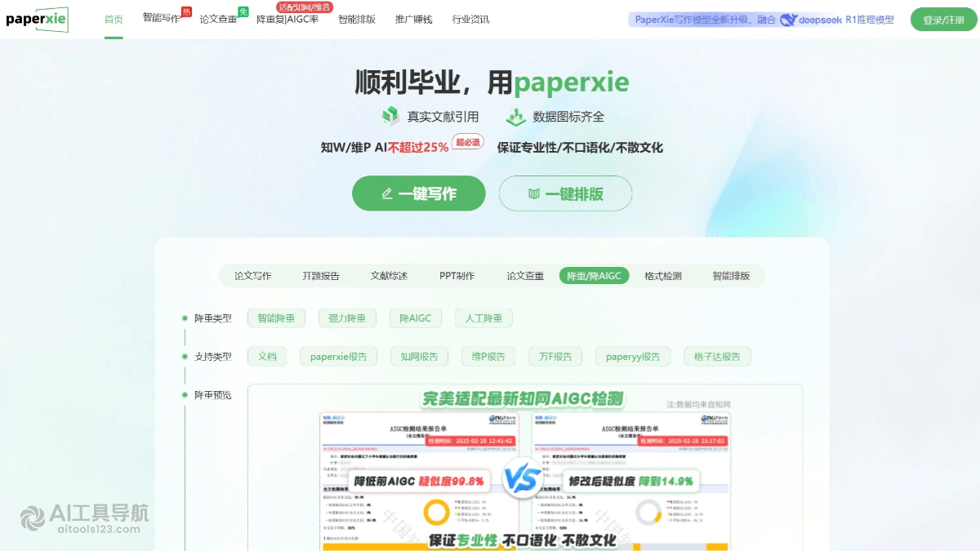Start with the 一键写作 button
The height and width of the screenshot is (551, 980).
(x=419, y=193)
